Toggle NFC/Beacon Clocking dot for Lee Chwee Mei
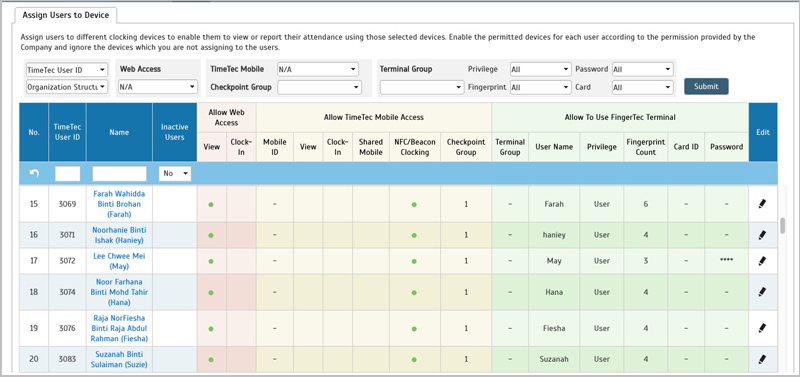Viewport: 800px width, 377px height. (x=414, y=261)
